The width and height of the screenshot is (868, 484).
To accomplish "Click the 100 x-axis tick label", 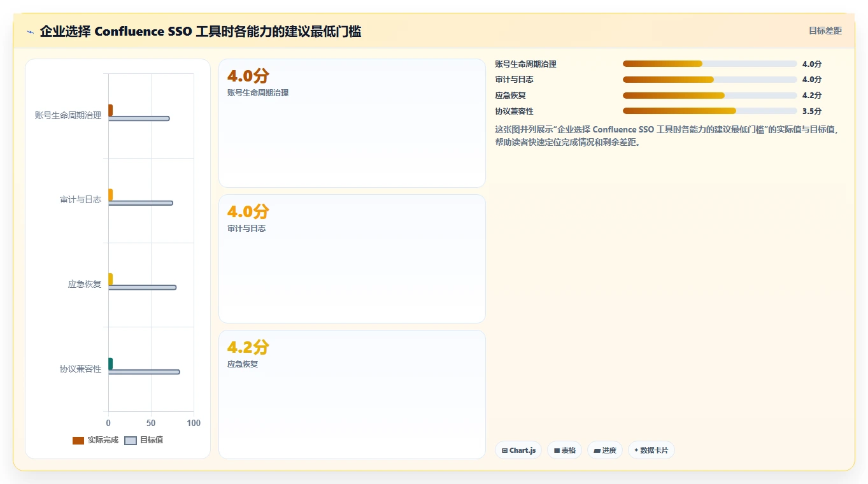I will [x=194, y=423].
